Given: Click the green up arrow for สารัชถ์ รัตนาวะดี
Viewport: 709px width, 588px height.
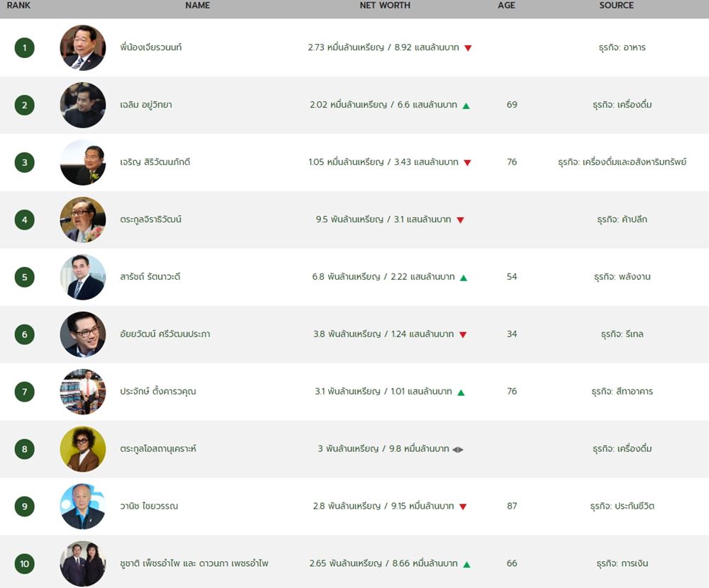Looking at the screenshot, I should pos(464,278).
